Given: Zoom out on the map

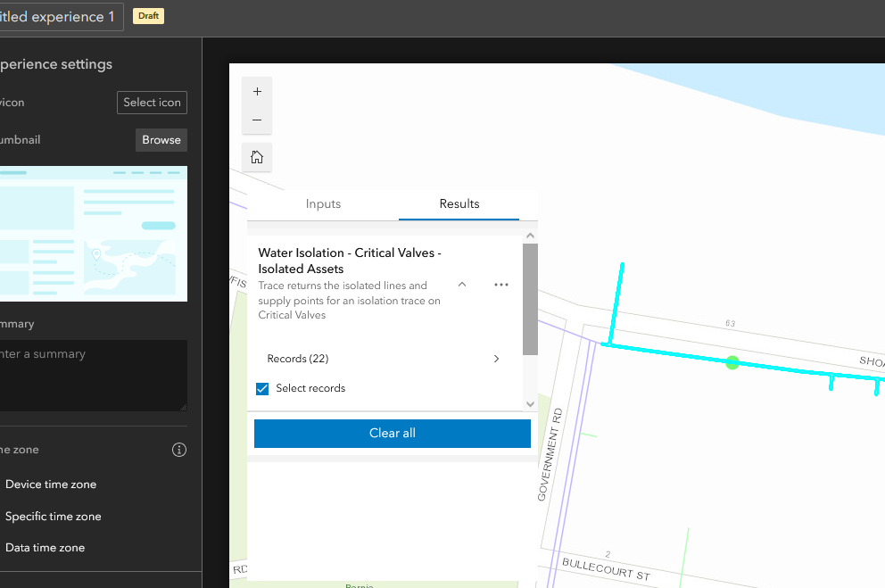Looking at the screenshot, I should click(257, 119).
